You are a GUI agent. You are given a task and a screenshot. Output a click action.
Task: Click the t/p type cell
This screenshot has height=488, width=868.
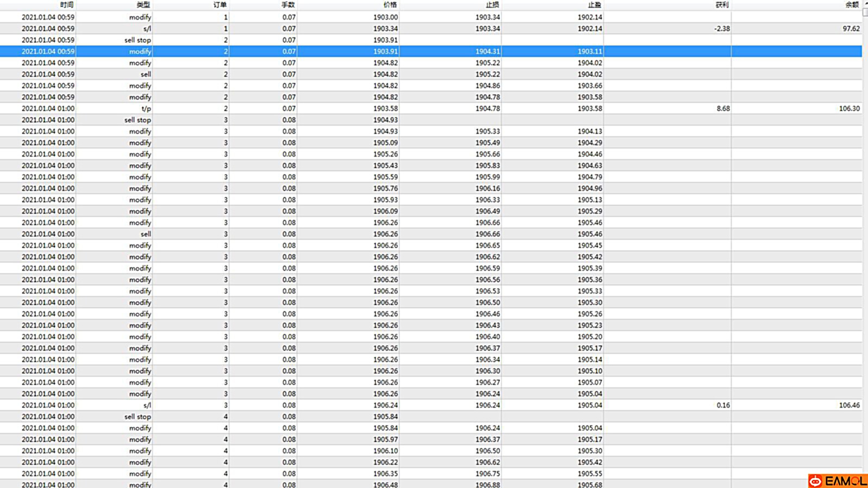point(146,109)
